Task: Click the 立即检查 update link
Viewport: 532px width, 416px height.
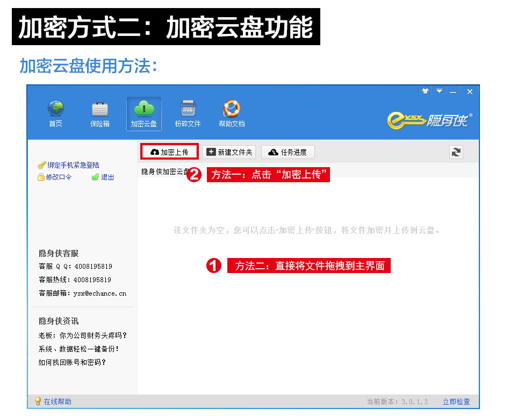Action: pyautogui.click(x=456, y=401)
